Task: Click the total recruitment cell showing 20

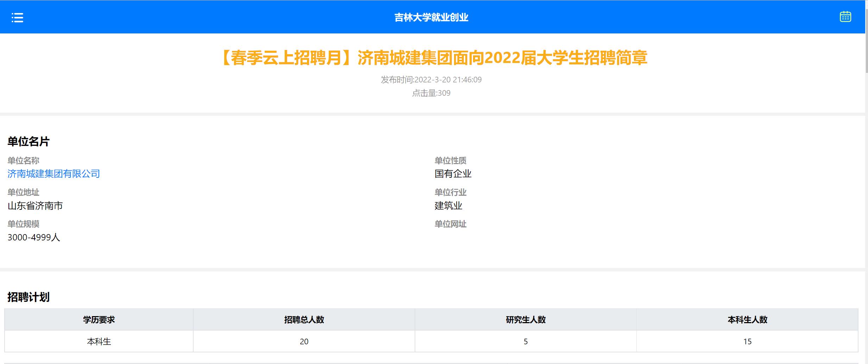Action: (304, 341)
